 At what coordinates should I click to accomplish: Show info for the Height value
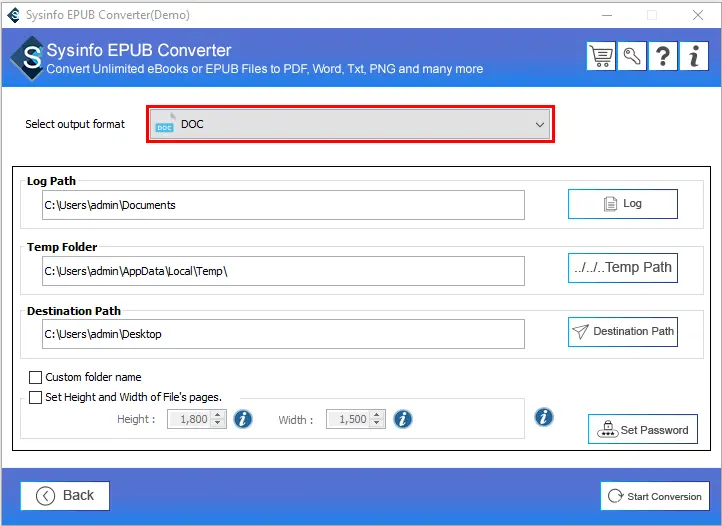[x=243, y=419]
